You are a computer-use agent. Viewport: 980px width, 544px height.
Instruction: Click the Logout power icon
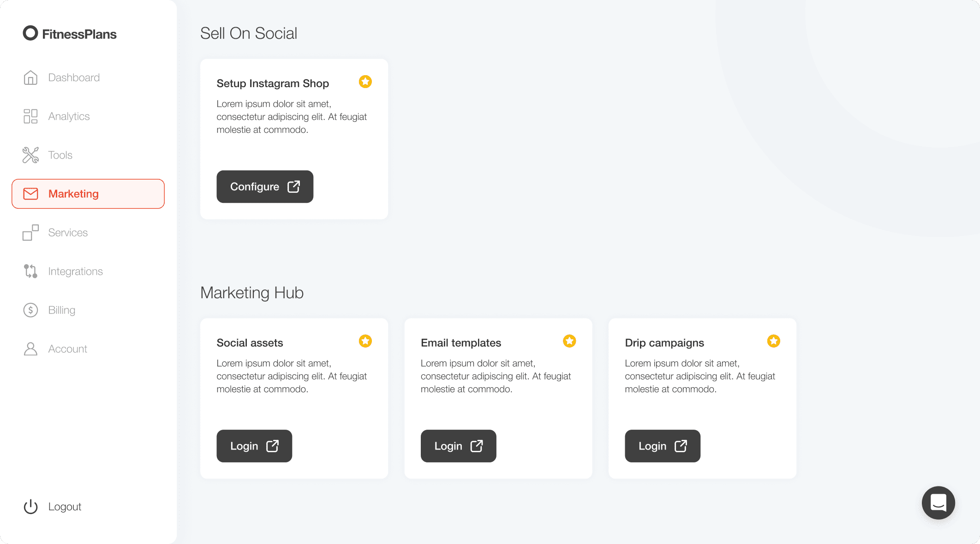coord(30,507)
